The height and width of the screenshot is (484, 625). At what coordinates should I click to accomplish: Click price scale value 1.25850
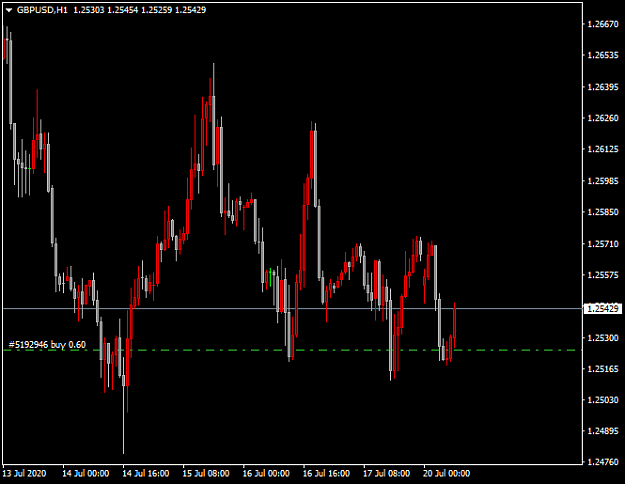click(x=603, y=212)
